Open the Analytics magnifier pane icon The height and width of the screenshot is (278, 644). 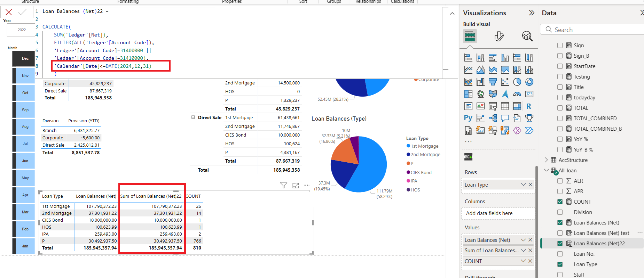(x=527, y=36)
